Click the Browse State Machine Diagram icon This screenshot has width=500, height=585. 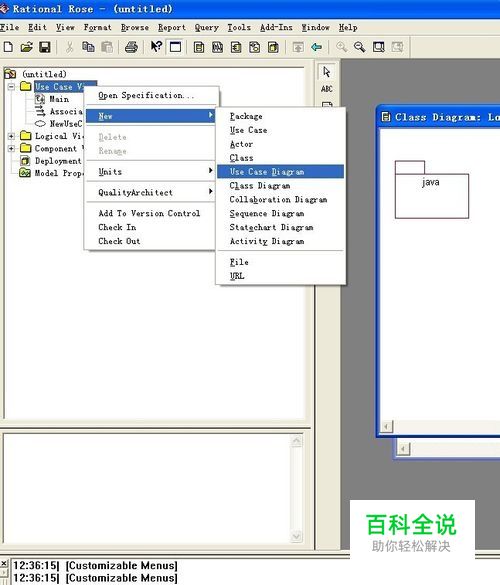click(x=254, y=47)
